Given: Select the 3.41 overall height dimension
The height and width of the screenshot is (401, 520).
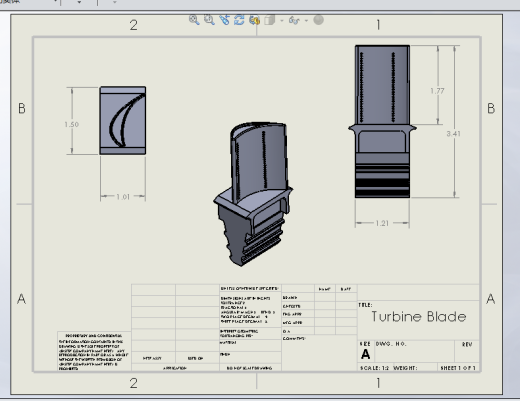Looking at the screenshot, I should (x=453, y=134).
